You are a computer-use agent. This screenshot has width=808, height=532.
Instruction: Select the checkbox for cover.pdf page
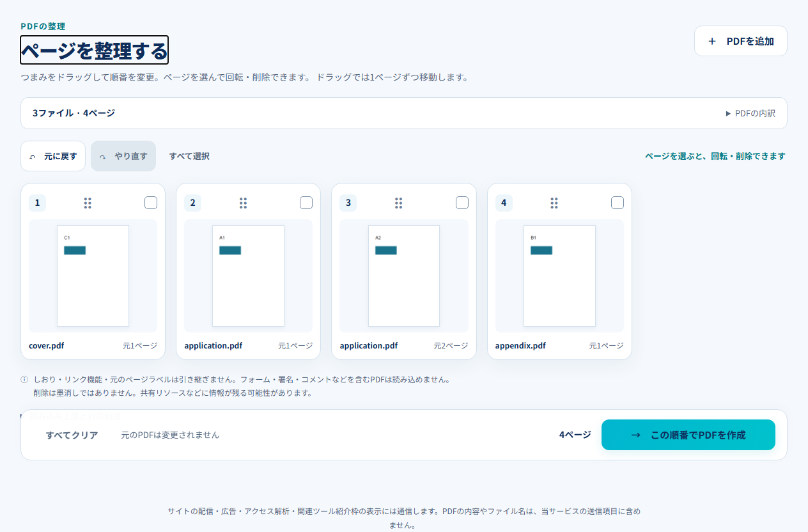151,203
